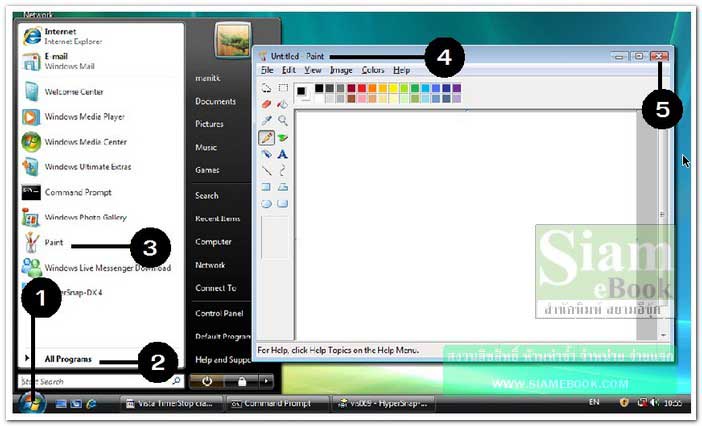Select the Free-Form Select tool in Paint
Image resolution: width=702 pixels, height=426 pixels.
266,88
